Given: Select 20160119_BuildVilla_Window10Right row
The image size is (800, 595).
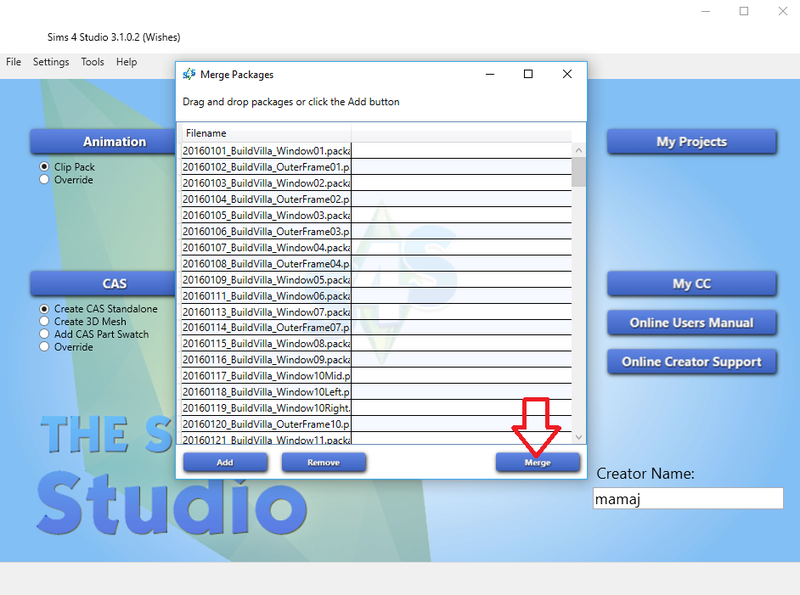Looking at the screenshot, I should click(376, 408).
